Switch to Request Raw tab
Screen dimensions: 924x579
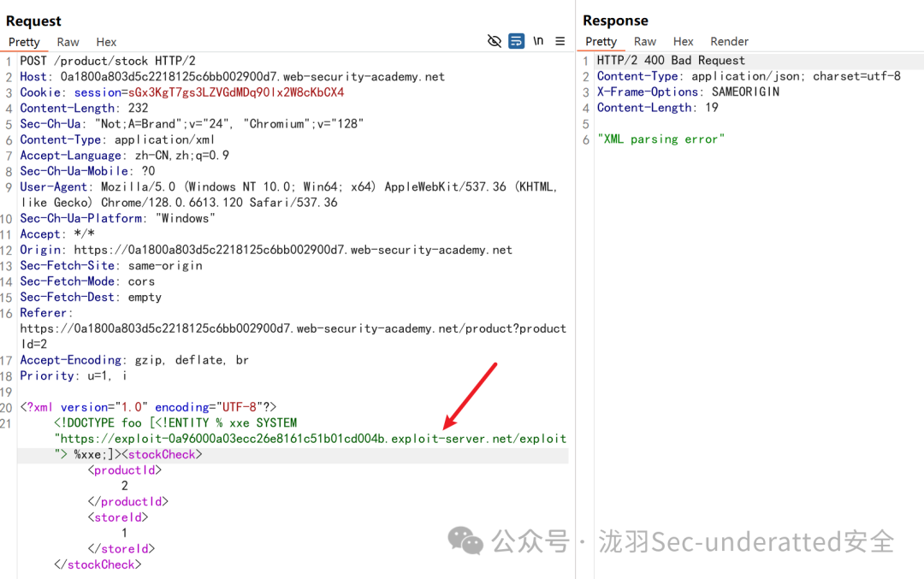68,42
